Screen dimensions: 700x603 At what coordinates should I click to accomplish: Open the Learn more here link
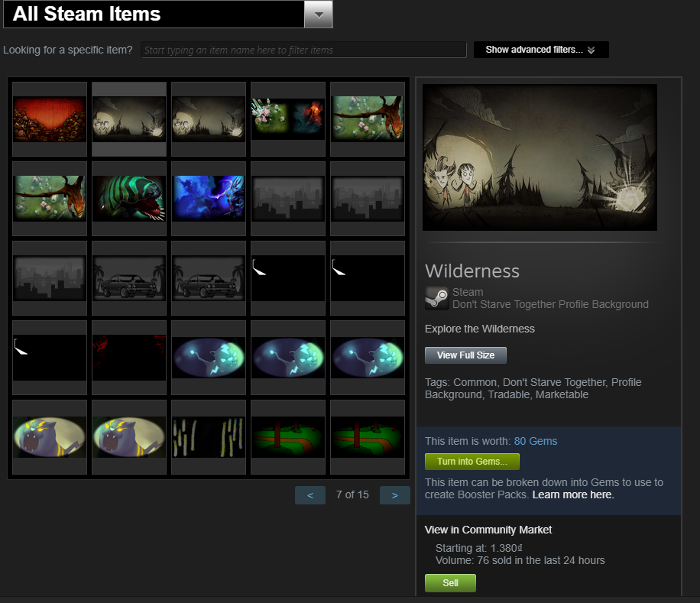coord(573,494)
